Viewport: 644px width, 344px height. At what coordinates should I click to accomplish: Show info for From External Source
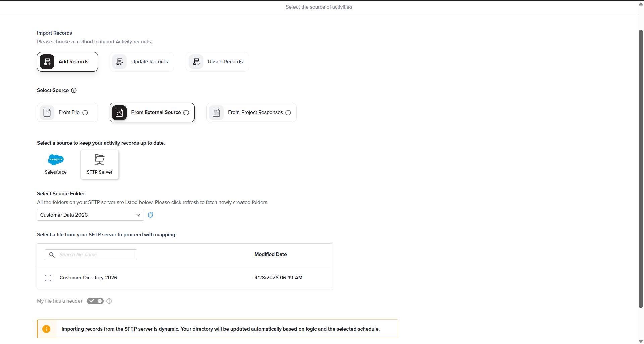(186, 113)
